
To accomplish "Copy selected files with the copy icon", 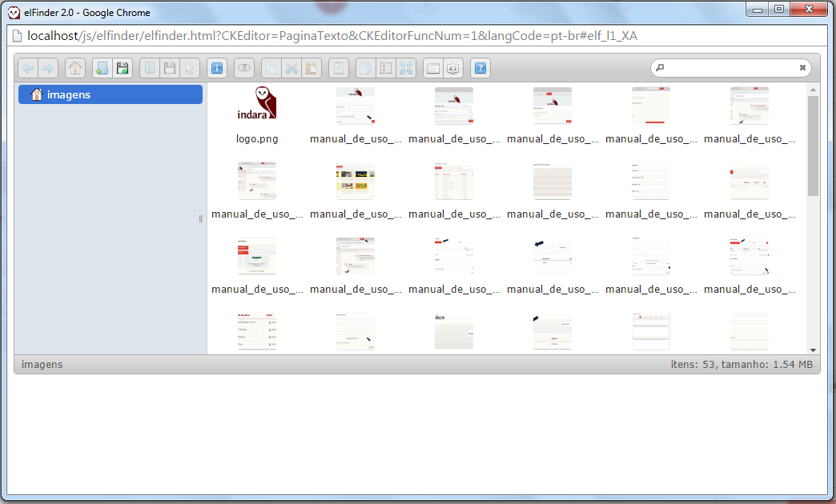I will [271, 68].
